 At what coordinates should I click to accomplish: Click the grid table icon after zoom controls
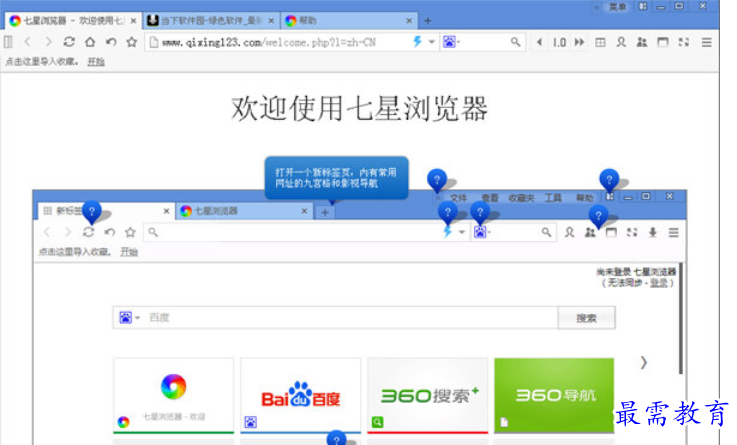[600, 43]
